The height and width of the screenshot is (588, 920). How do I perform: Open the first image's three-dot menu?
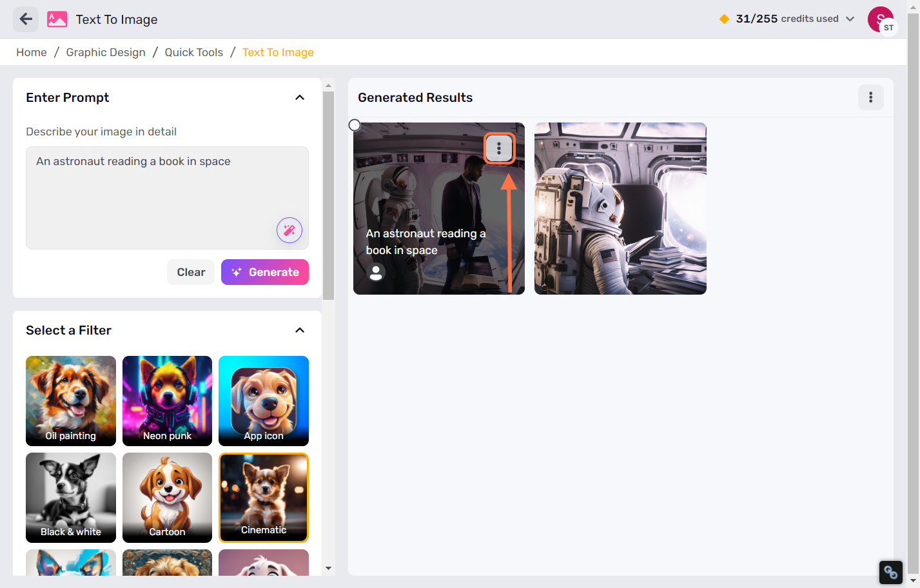(x=499, y=149)
